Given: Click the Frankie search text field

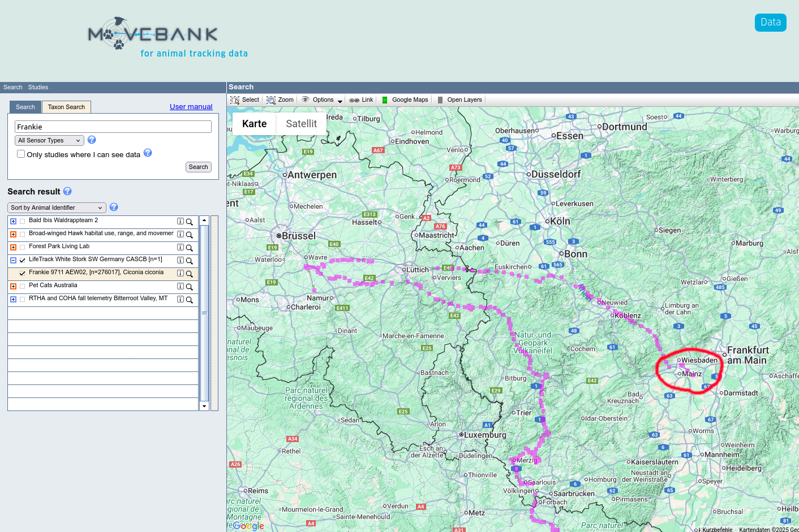Looking at the screenshot, I should click(113, 127).
